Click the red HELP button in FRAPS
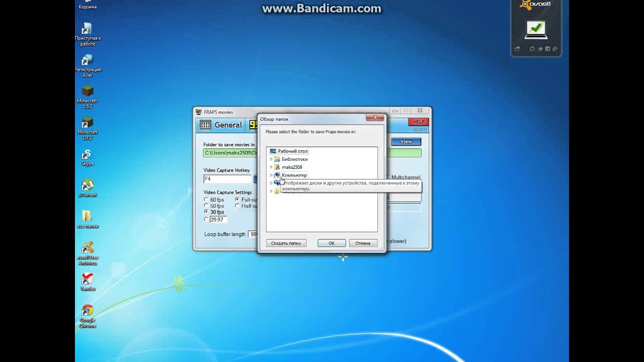The width and height of the screenshot is (644, 362). [x=419, y=122]
